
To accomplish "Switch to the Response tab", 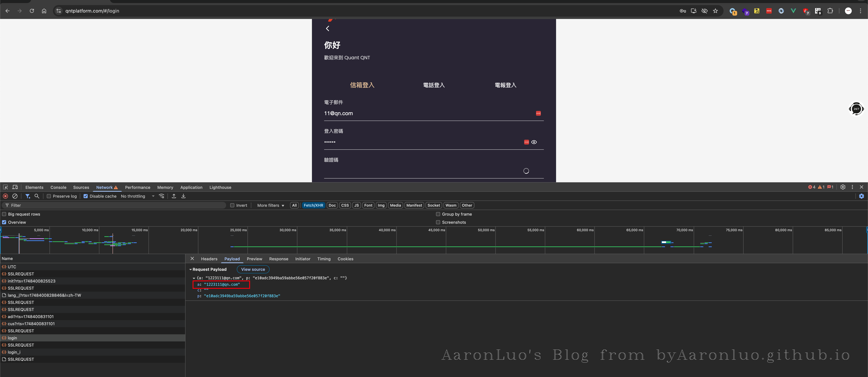I will (278, 259).
